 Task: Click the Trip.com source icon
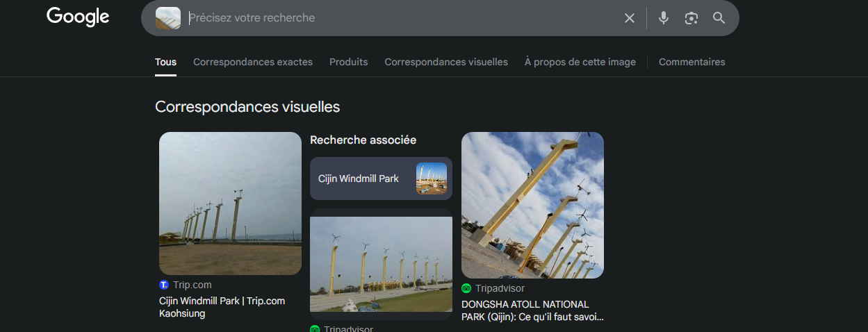(x=164, y=285)
